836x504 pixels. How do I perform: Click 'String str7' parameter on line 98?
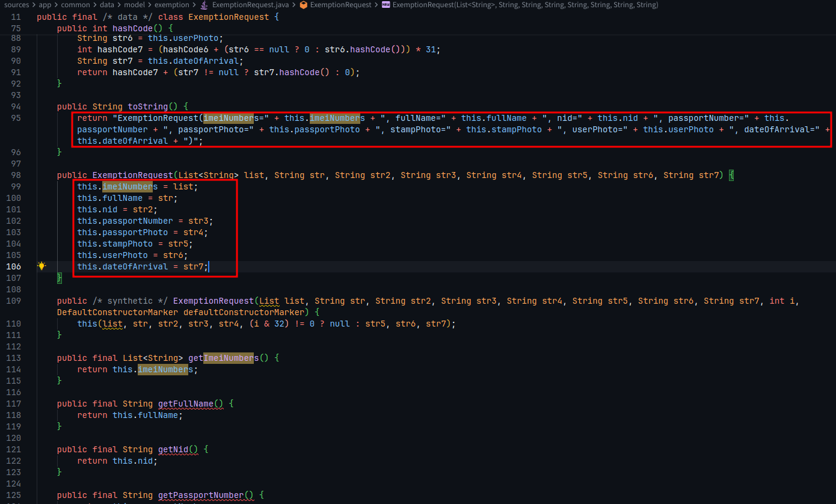691,175
